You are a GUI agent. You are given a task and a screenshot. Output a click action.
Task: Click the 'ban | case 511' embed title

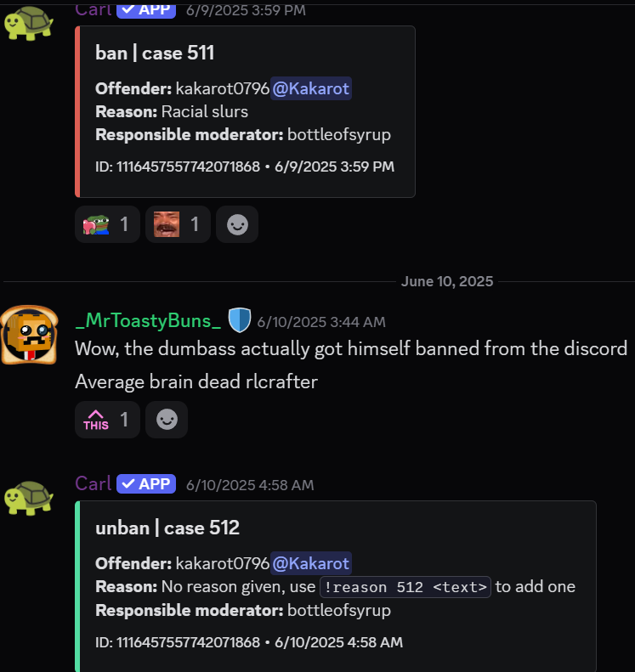155,53
